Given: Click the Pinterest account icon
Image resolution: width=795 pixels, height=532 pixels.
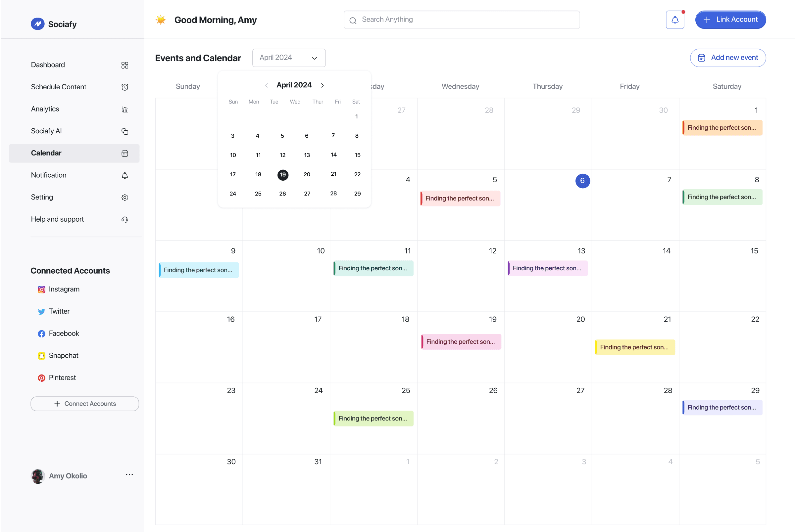Looking at the screenshot, I should coord(41,377).
